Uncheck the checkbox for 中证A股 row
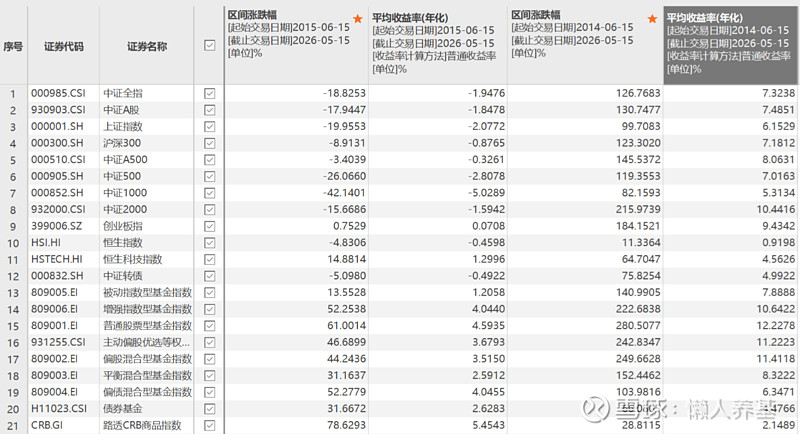This screenshot has width=800, height=434. click(209, 110)
